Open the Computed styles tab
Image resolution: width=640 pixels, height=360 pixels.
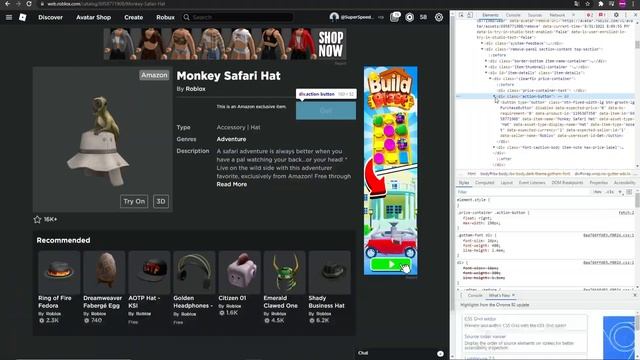tap(484, 182)
